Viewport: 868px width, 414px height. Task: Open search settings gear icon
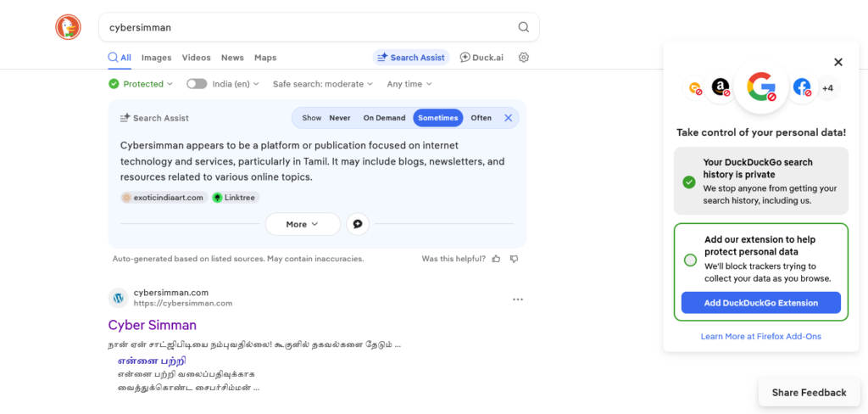524,58
